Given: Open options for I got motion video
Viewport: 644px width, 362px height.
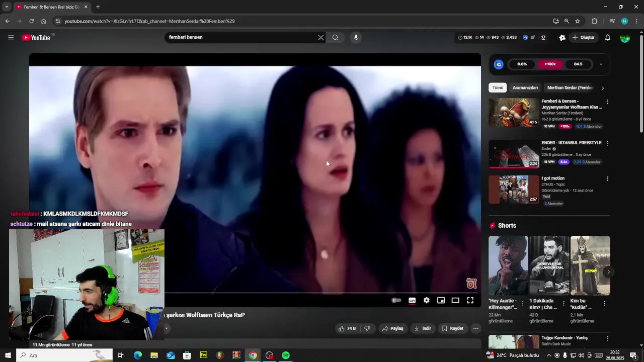Looking at the screenshot, I should click(x=607, y=179).
